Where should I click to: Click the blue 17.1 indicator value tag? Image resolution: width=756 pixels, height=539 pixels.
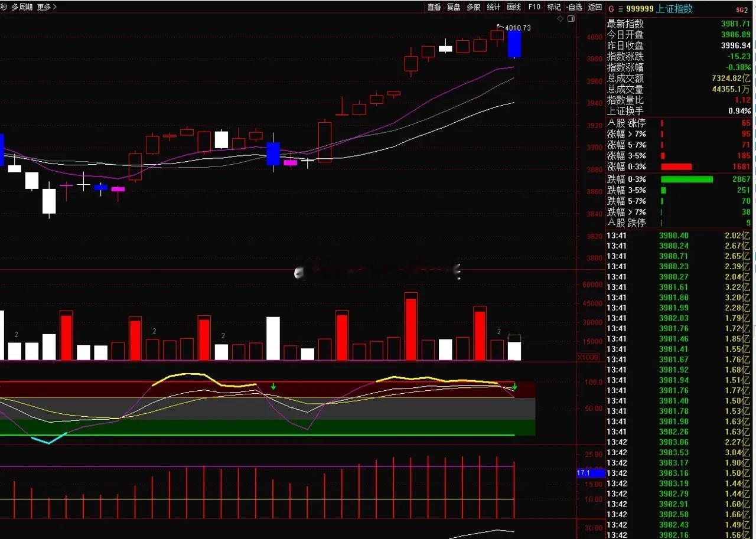tap(591, 473)
